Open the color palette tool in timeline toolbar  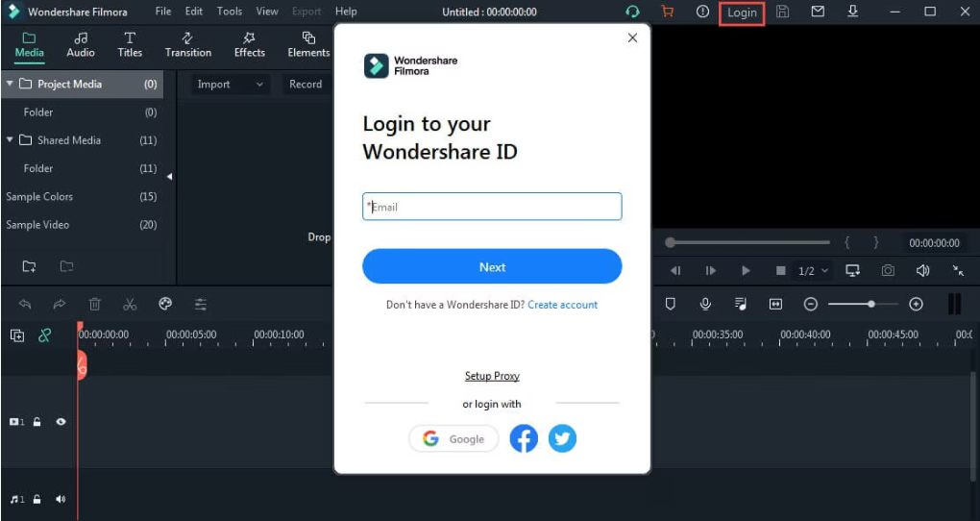[x=165, y=304]
